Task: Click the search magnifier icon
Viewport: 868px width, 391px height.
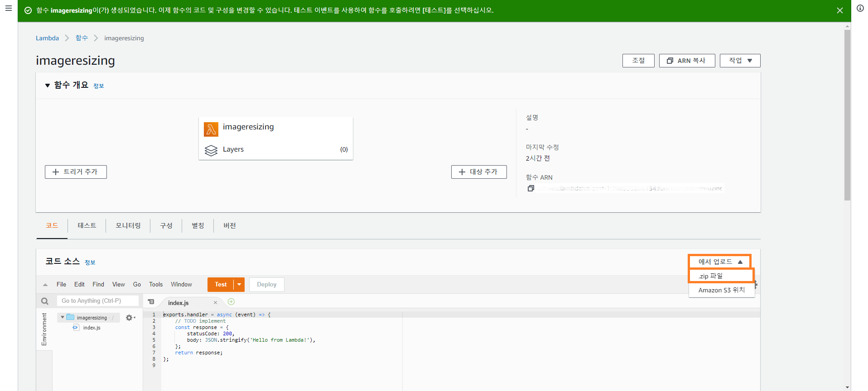Action: pos(44,301)
